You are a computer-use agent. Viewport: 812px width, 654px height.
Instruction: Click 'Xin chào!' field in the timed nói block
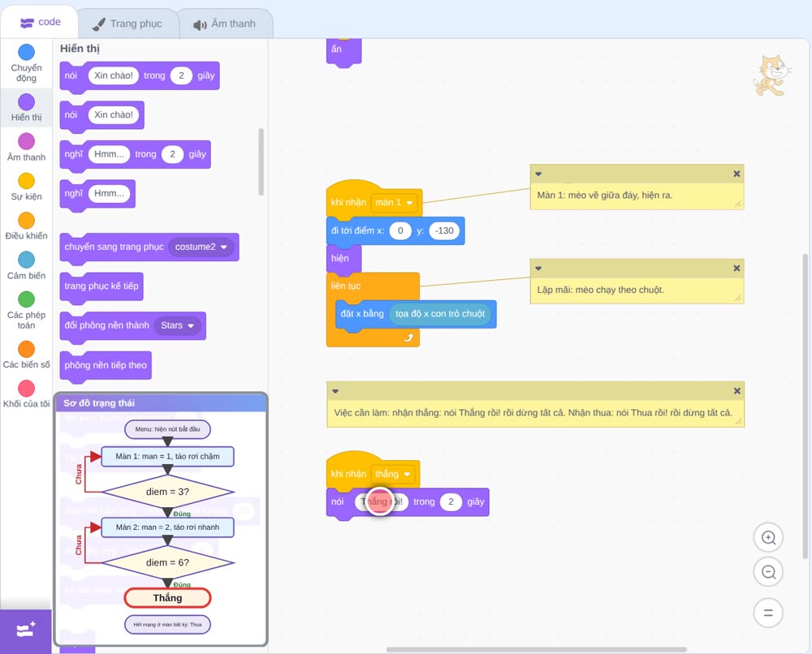(114, 75)
